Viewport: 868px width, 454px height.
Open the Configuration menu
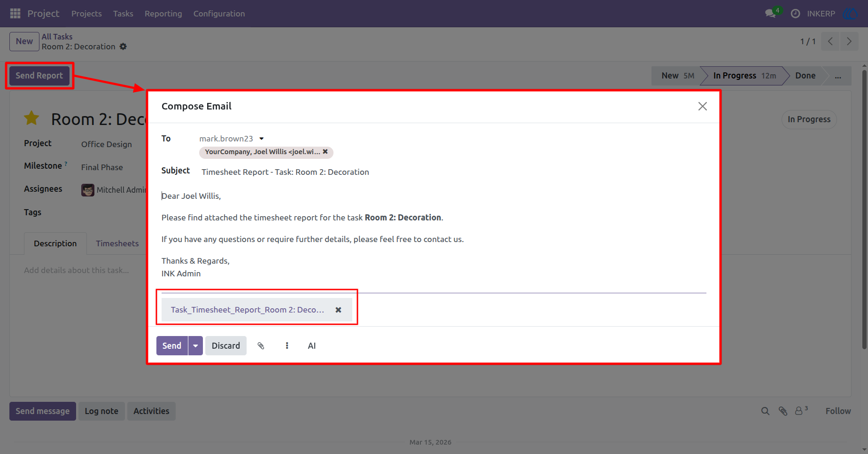(219, 14)
